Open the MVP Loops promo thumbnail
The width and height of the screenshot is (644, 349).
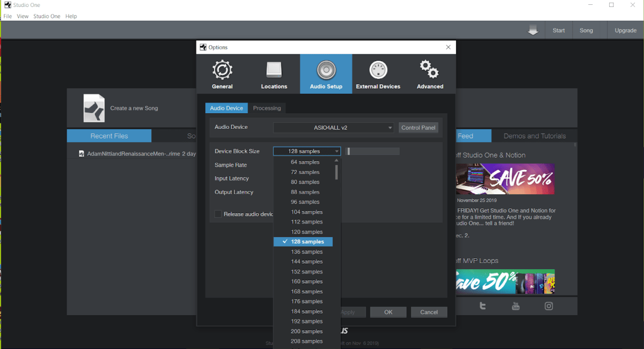tap(505, 282)
